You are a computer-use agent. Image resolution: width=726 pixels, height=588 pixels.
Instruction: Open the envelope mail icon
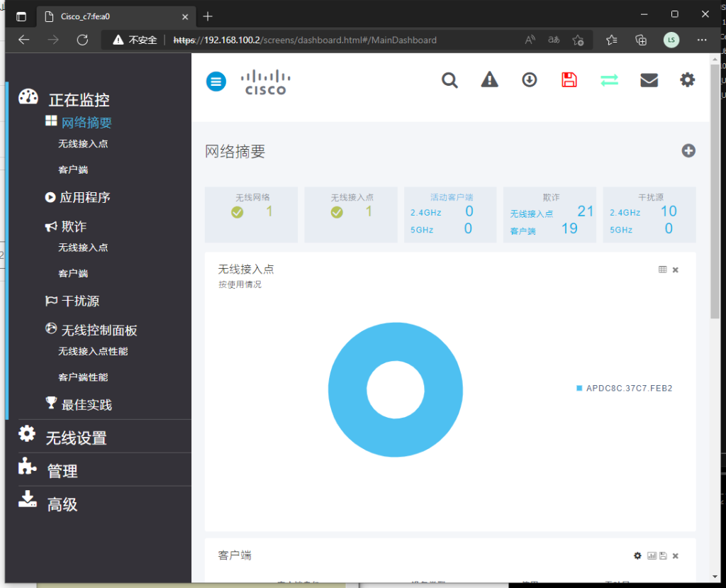tap(649, 80)
